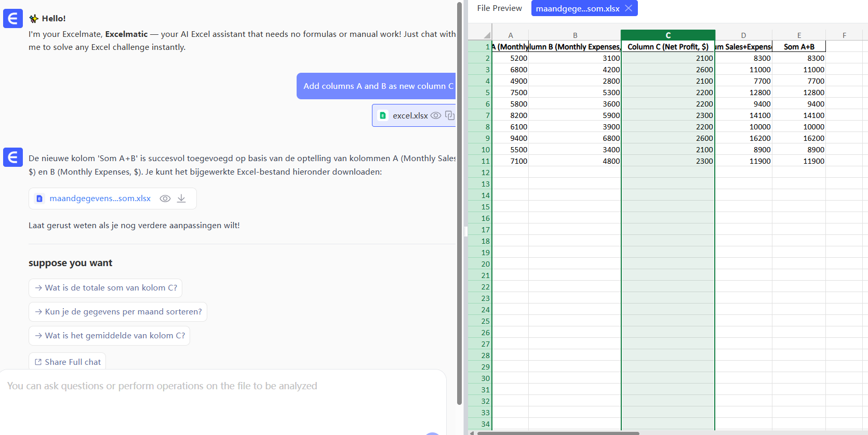Download the maandgegevens...som.xlsx file

(x=181, y=199)
